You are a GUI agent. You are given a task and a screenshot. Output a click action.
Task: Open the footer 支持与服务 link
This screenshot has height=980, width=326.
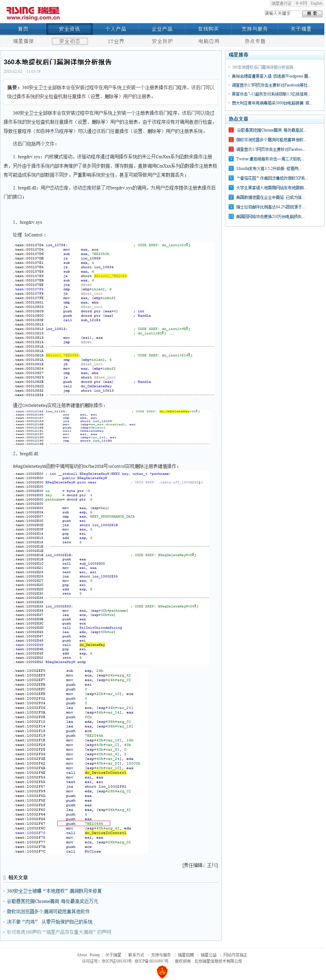[x=161, y=955]
